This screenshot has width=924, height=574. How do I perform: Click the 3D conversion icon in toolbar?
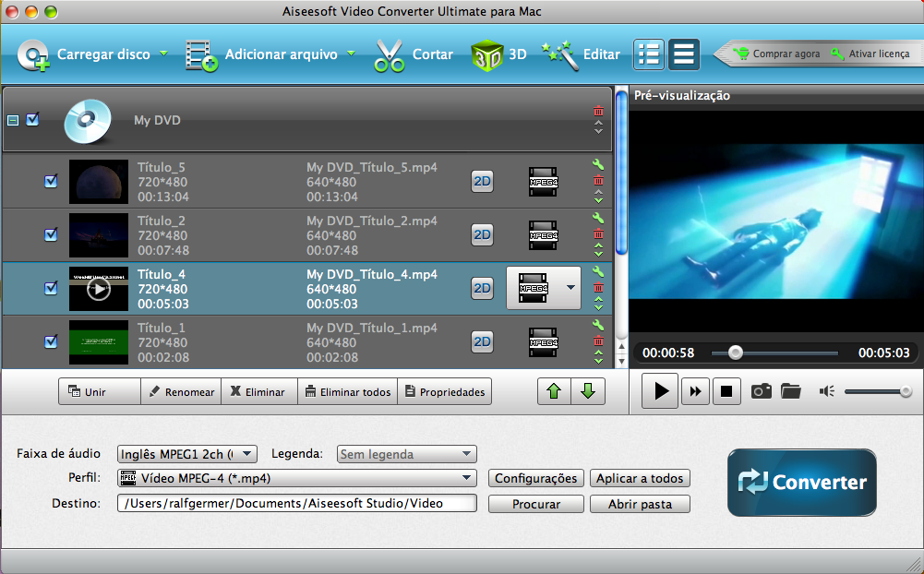click(x=486, y=55)
